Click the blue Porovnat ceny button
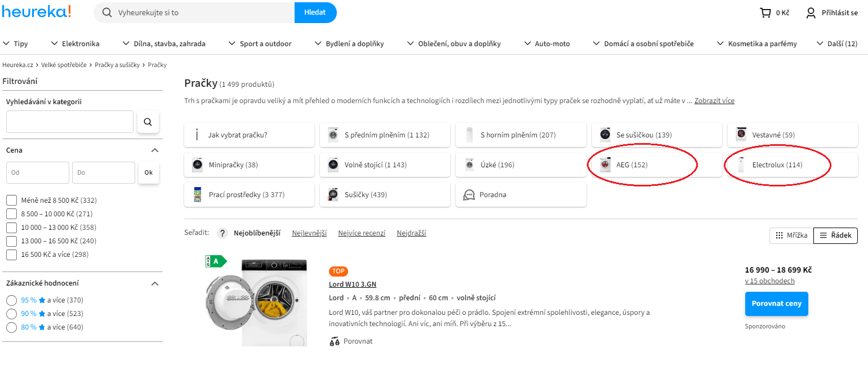Screen dimensions: 868x365 (776, 304)
